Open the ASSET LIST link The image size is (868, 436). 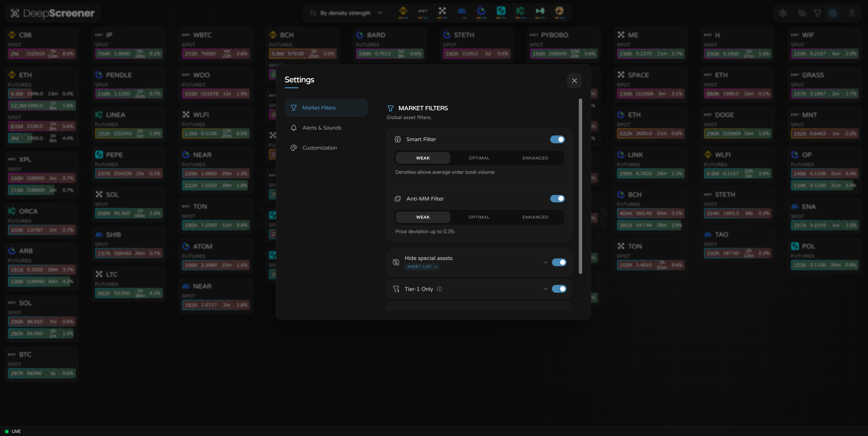click(422, 267)
